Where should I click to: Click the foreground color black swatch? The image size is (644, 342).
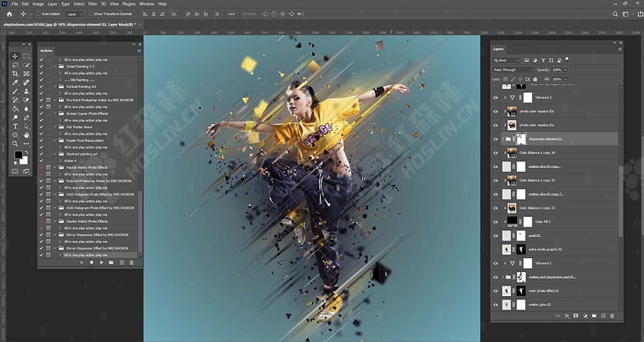18,155
